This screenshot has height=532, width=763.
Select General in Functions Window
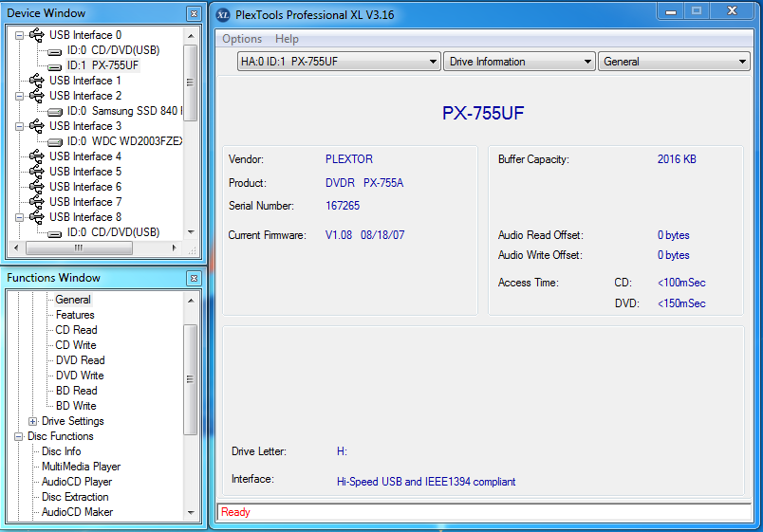72,300
